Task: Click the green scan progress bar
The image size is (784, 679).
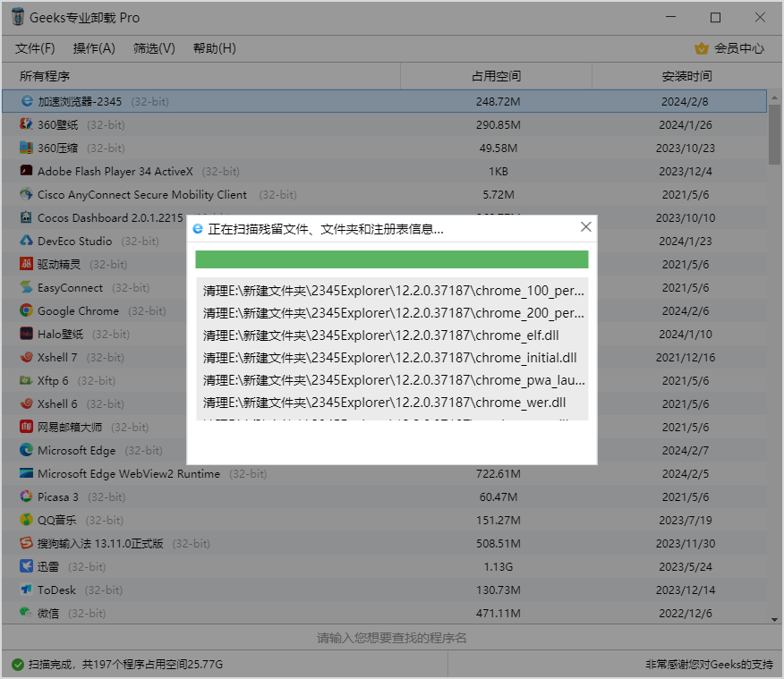Action: point(392,259)
